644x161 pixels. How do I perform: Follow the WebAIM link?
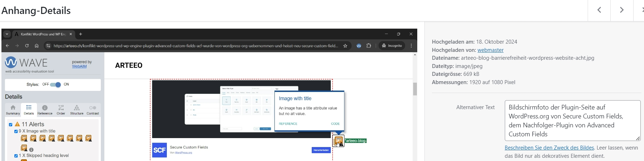[79, 66]
